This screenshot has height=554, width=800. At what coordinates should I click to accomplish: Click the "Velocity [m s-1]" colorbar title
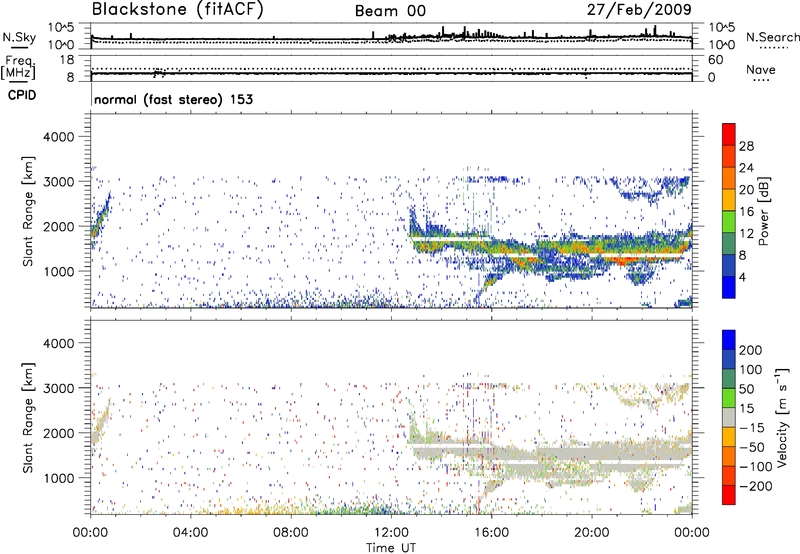tap(782, 417)
